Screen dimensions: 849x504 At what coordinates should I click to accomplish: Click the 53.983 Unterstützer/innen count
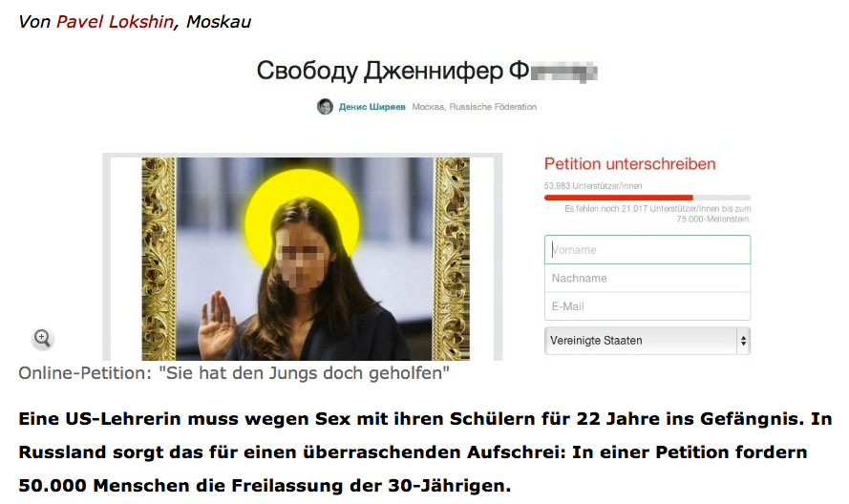tap(593, 186)
